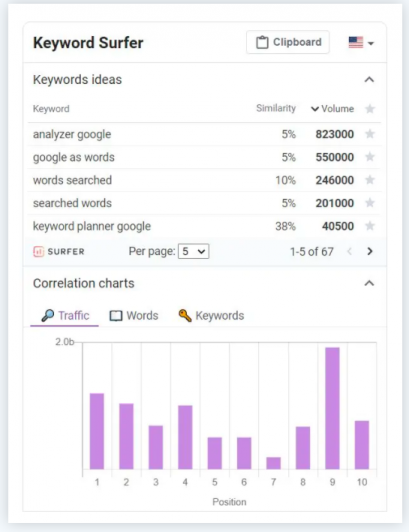Image resolution: width=409 pixels, height=532 pixels.
Task: Go to next page of keywords
Action: pyautogui.click(x=370, y=251)
